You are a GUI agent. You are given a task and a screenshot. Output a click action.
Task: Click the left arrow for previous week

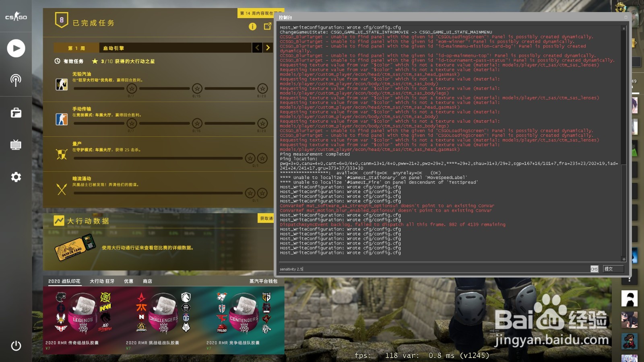257,48
